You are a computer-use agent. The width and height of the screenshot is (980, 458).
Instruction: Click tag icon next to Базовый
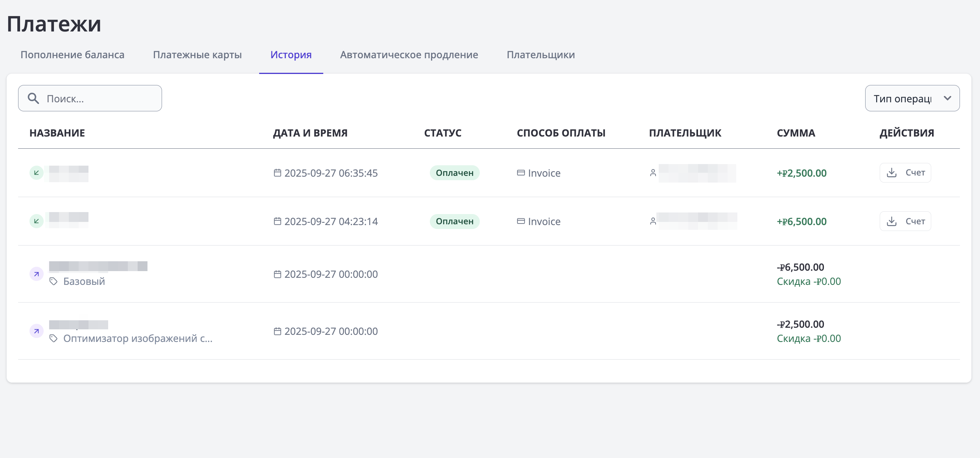pos(53,281)
